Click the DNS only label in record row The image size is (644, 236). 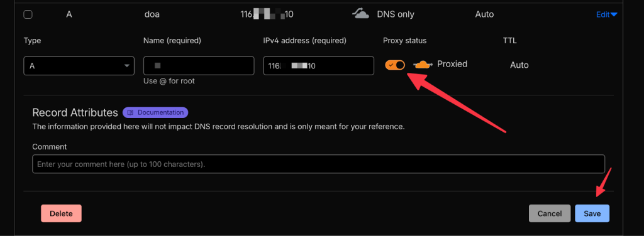(x=396, y=14)
